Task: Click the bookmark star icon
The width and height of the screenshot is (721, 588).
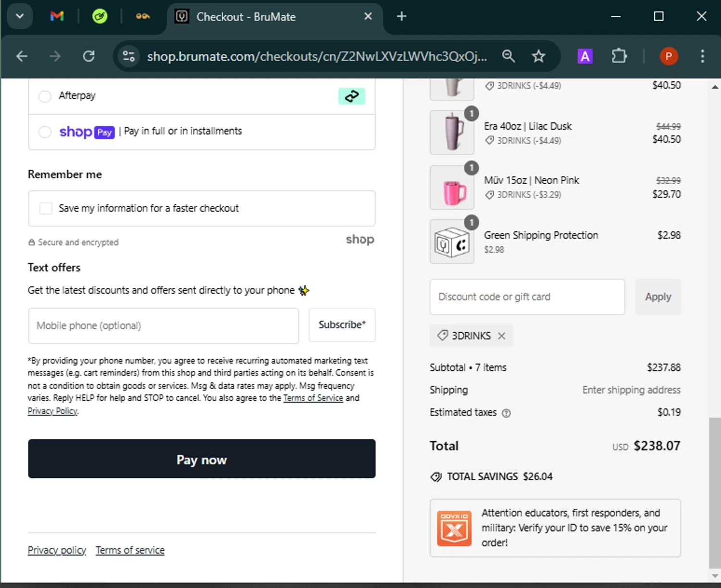Action: click(538, 57)
